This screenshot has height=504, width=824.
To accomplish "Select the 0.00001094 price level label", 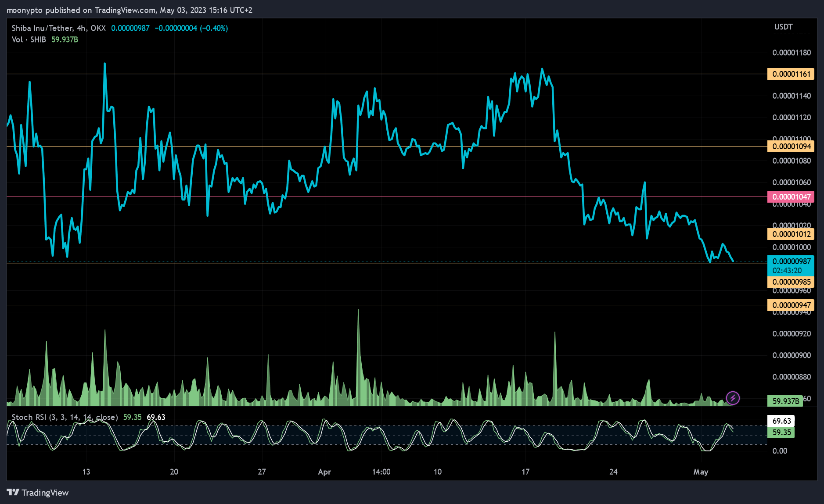I will (791, 146).
